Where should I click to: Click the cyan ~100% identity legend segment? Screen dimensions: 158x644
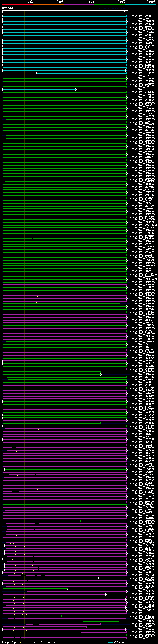[140, 4]
